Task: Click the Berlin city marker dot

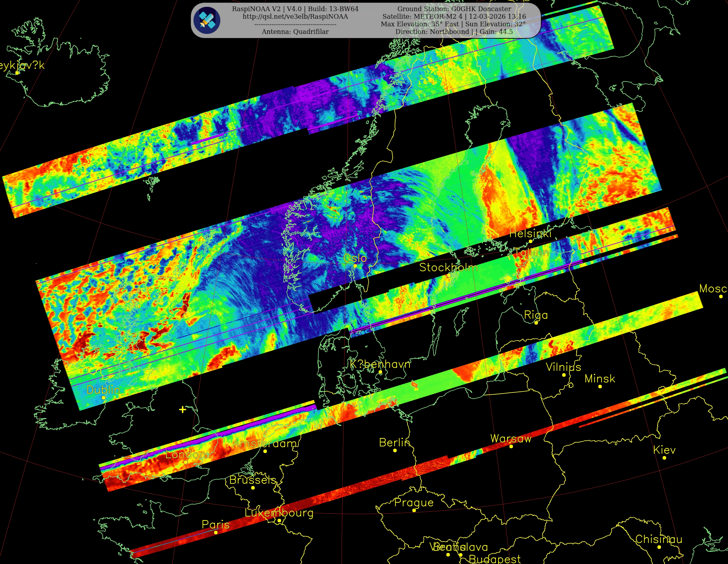Action: tap(395, 450)
